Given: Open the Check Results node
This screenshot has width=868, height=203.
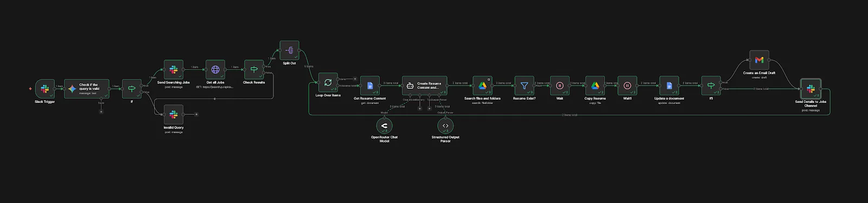Looking at the screenshot, I should 254,70.
